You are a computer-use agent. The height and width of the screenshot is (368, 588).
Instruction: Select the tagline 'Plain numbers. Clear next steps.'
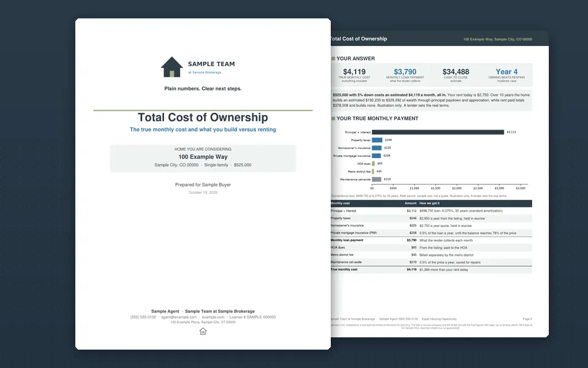tap(203, 88)
